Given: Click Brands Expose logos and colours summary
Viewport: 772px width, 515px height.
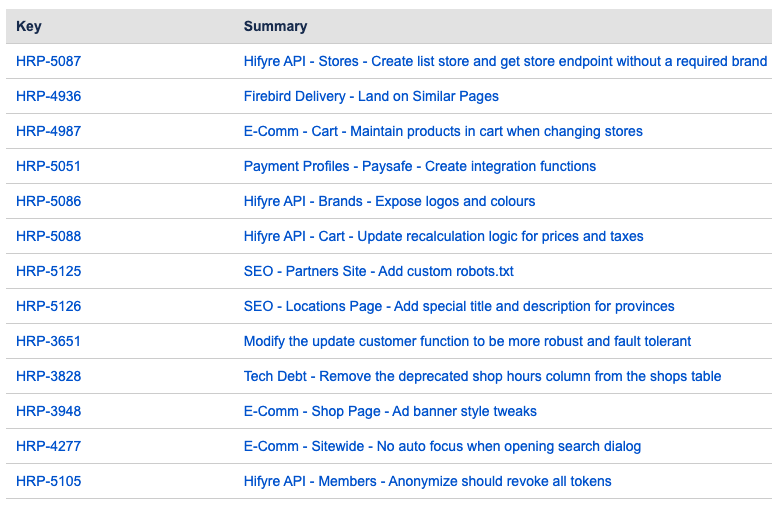Looking at the screenshot, I should coord(389,201).
